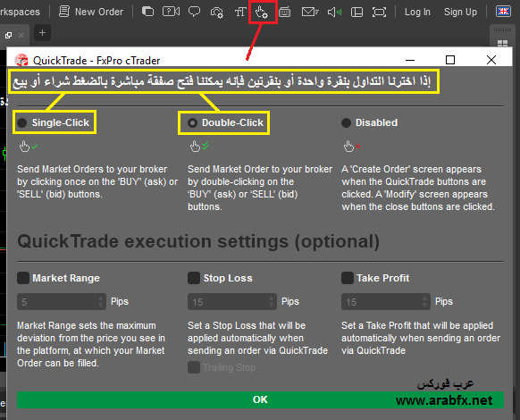
Task: Select the Double-Click radio option
Action: click(x=192, y=122)
